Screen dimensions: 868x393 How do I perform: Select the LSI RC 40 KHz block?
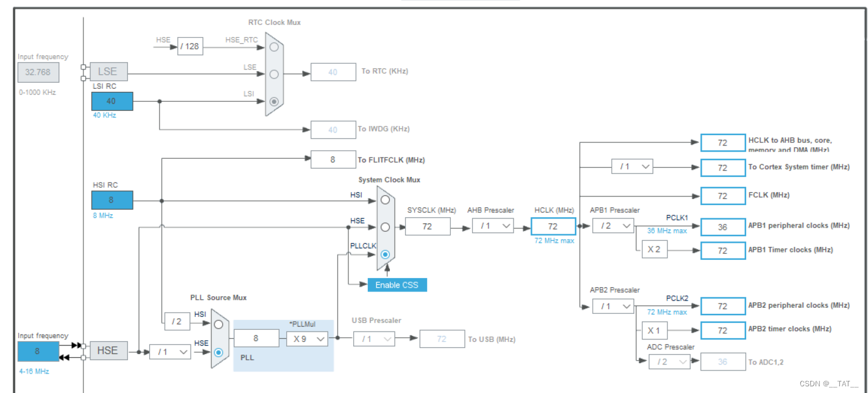click(112, 101)
